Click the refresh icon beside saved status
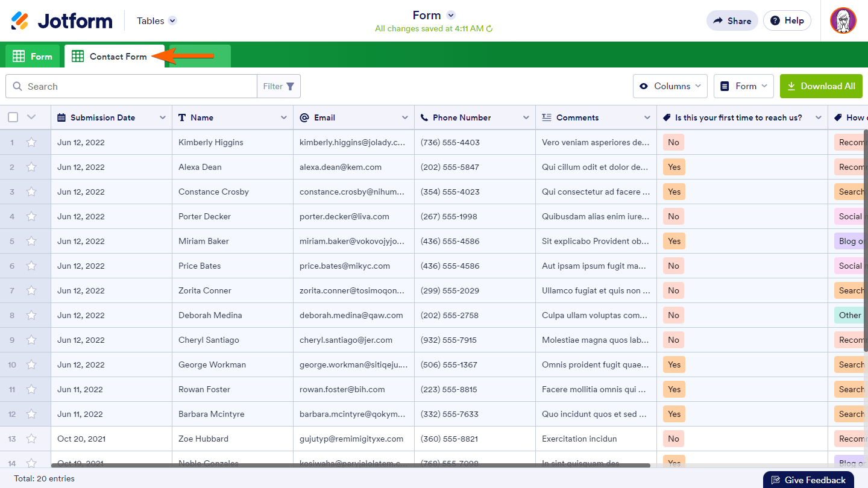Image resolution: width=868 pixels, height=488 pixels. (489, 29)
